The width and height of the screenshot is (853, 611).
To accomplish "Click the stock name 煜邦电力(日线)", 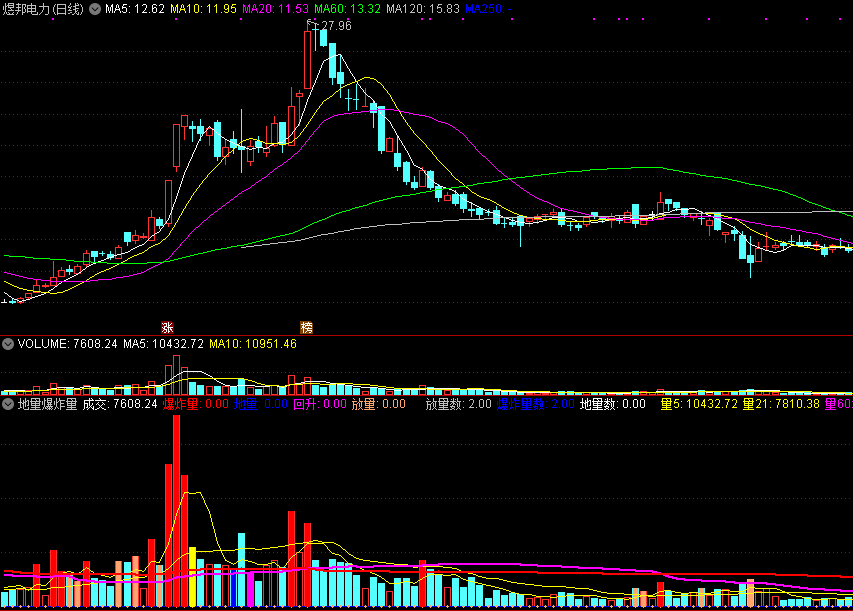I will 43,9.
